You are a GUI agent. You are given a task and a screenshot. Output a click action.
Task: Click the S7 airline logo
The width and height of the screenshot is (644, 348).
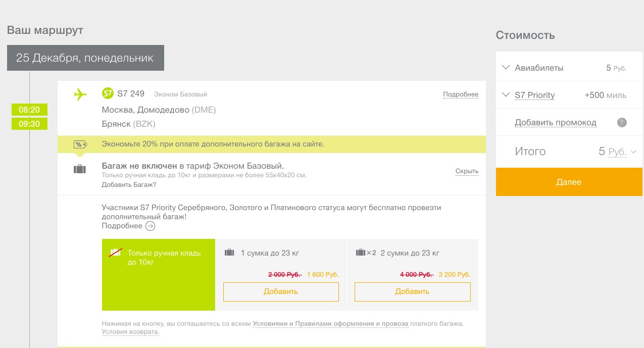coord(108,93)
